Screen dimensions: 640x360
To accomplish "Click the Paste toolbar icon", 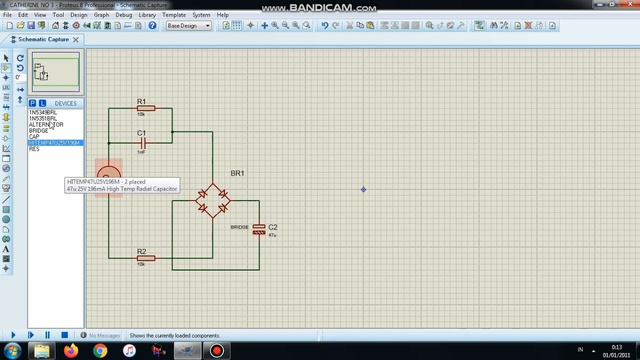I will pyautogui.click(x=370, y=25).
